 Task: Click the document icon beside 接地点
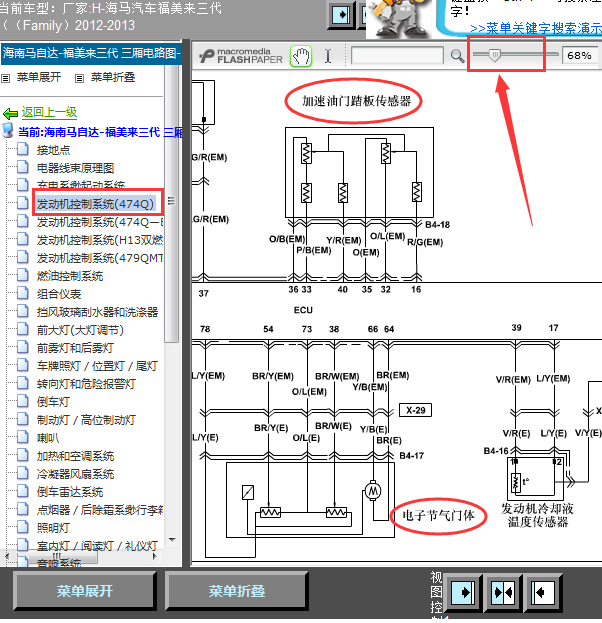[x=23, y=149]
